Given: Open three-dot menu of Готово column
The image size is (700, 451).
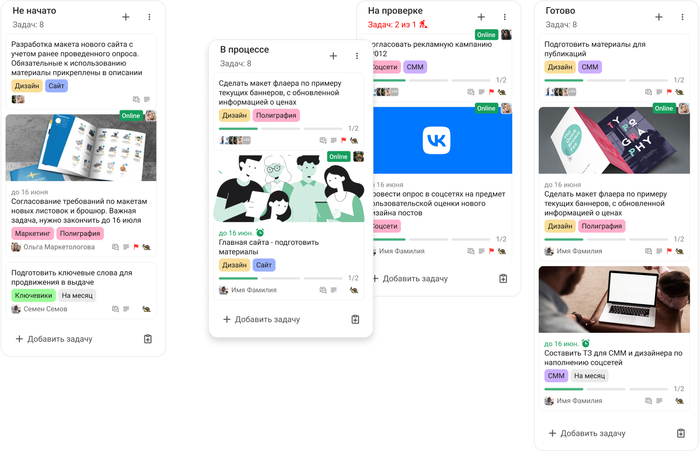Looking at the screenshot, I should (x=682, y=17).
